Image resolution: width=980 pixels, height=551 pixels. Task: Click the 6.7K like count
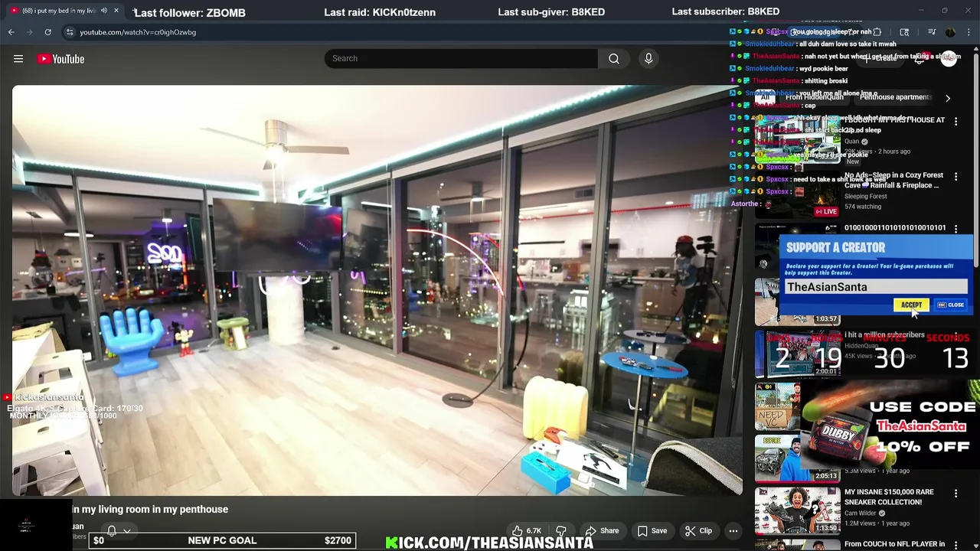(x=534, y=530)
